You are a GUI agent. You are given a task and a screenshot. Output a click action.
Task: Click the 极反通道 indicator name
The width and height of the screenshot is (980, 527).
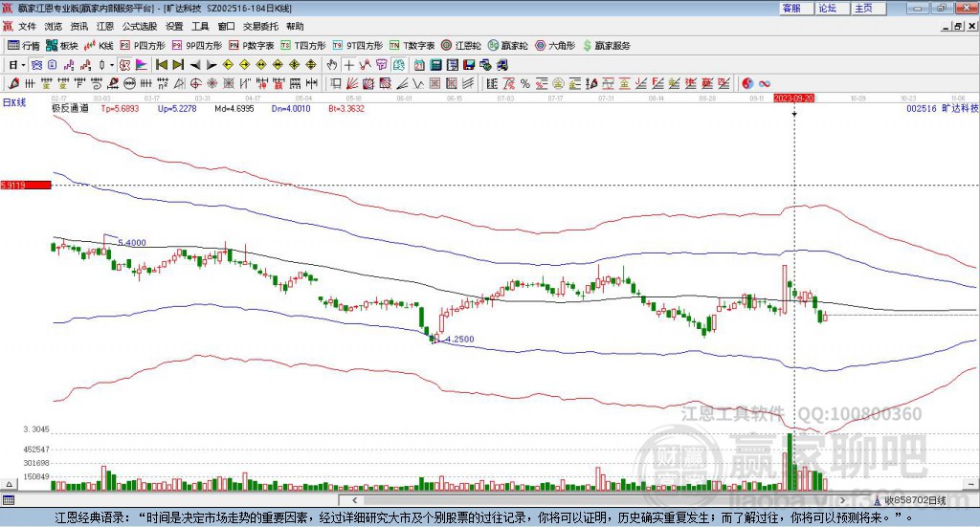coord(70,108)
